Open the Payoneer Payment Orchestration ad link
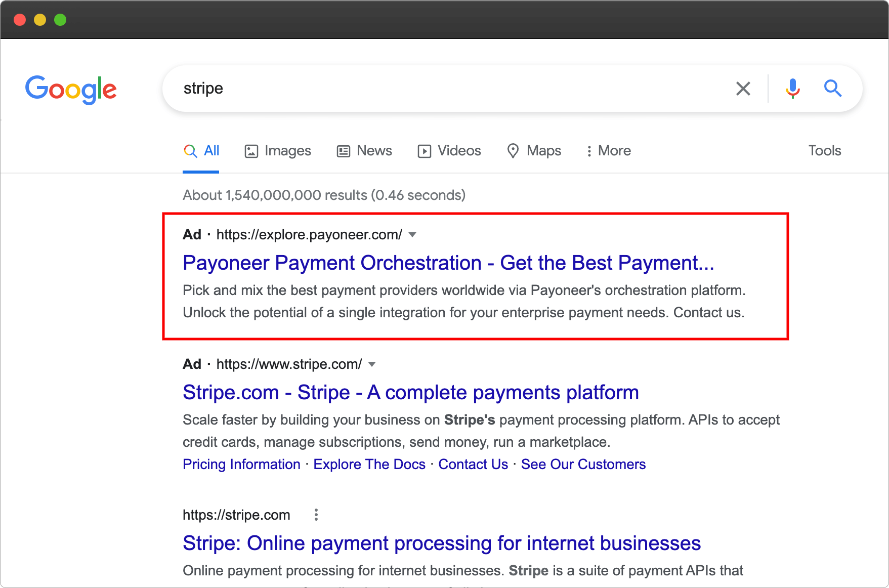 (448, 263)
